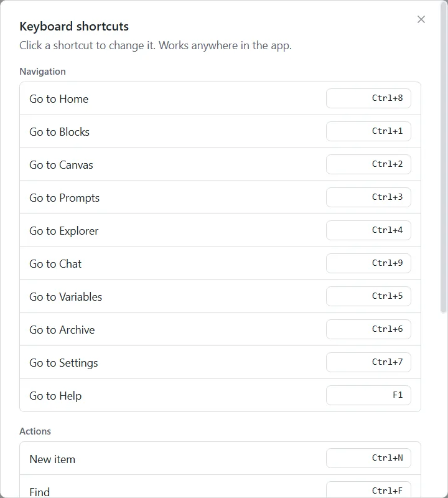Click the Ctrl+7 shortcut field for Settings
The height and width of the screenshot is (498, 448).
coord(368,363)
